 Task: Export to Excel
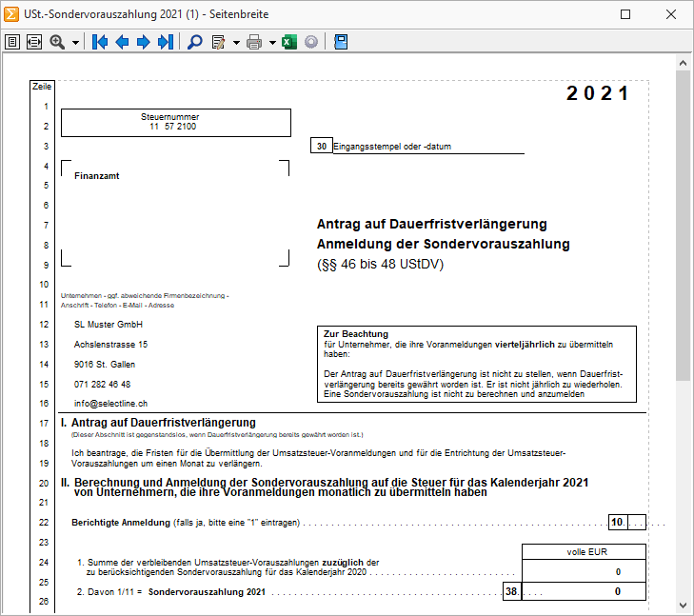289,42
